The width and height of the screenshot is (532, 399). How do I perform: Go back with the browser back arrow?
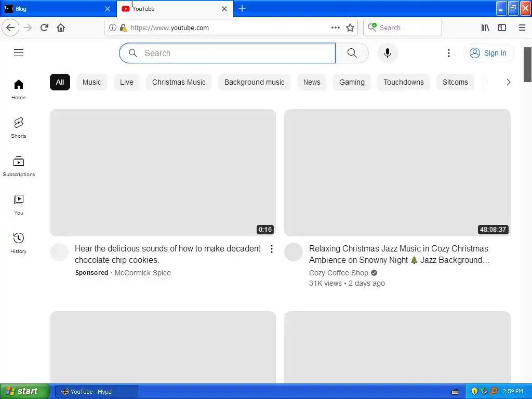coord(10,28)
